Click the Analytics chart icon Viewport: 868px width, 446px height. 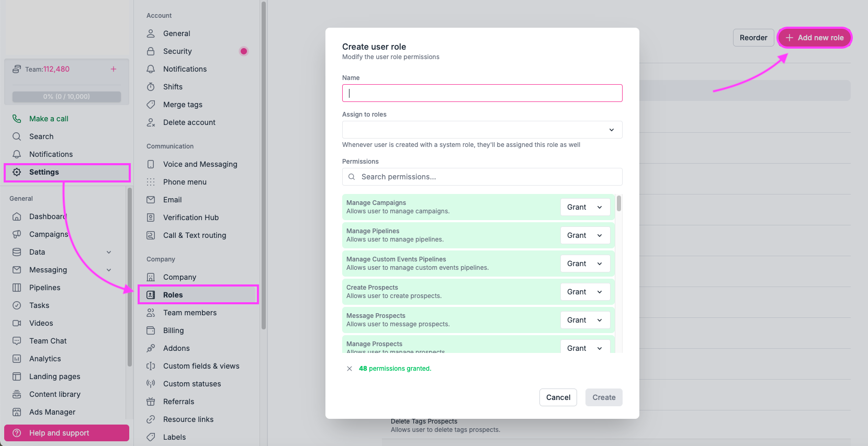tap(17, 359)
